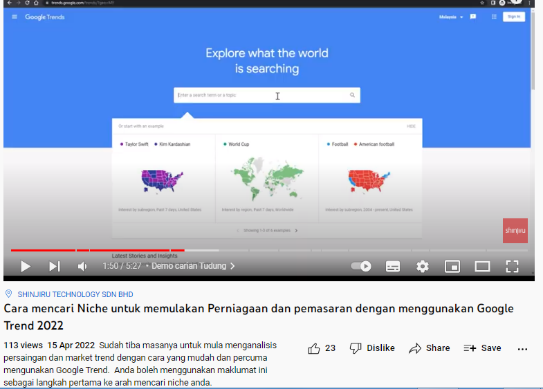The width and height of the screenshot is (543, 389).
Task: Skip to next video
Action: pyautogui.click(x=54, y=266)
